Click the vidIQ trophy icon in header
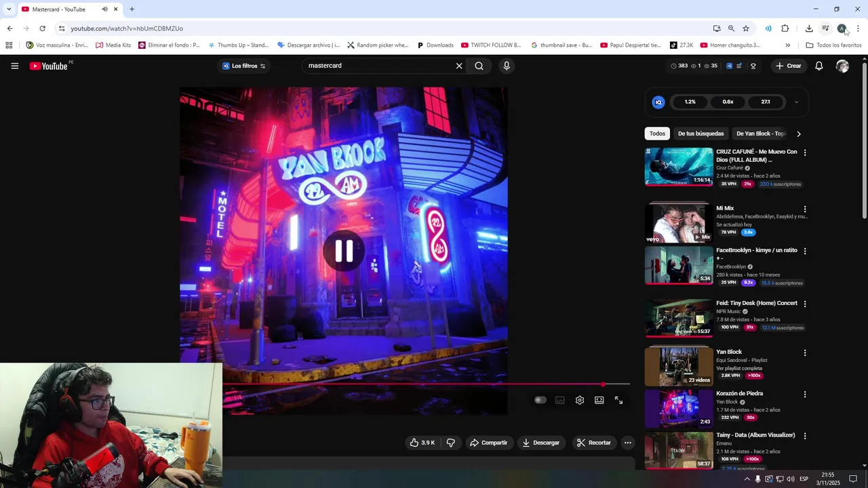Screen dimensions: 868x488 coord(753,66)
